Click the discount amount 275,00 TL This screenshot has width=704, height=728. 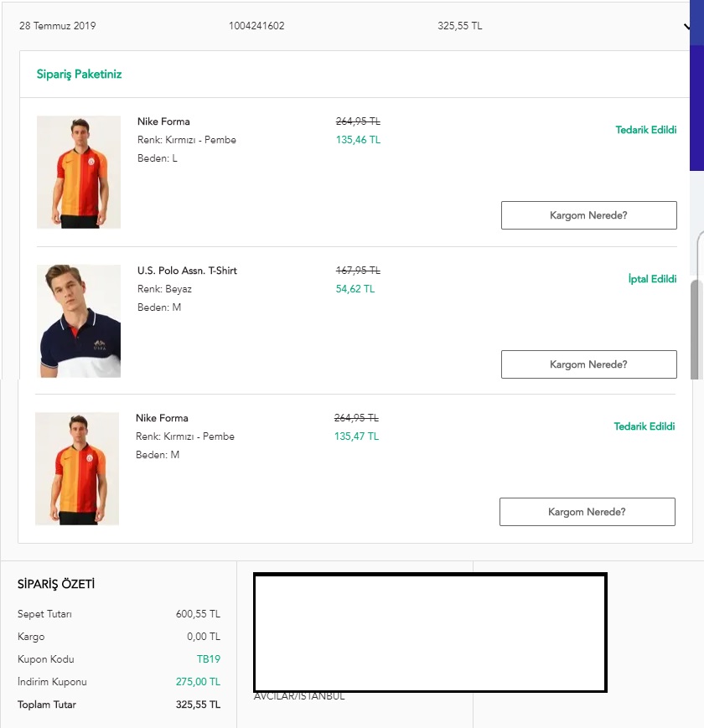[199, 682]
